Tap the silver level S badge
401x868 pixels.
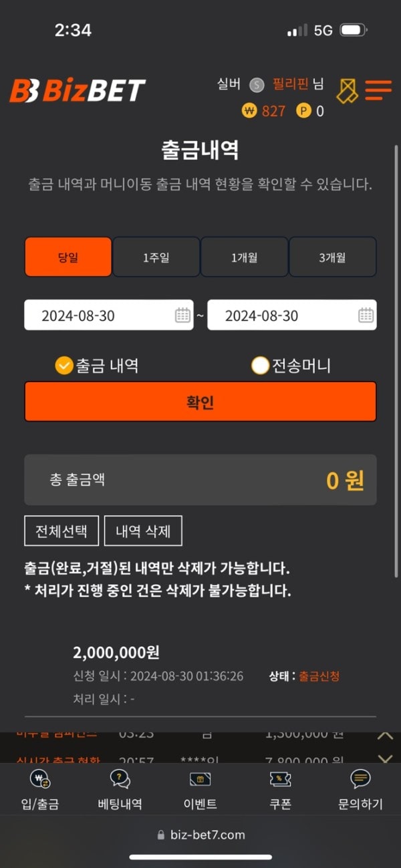257,85
